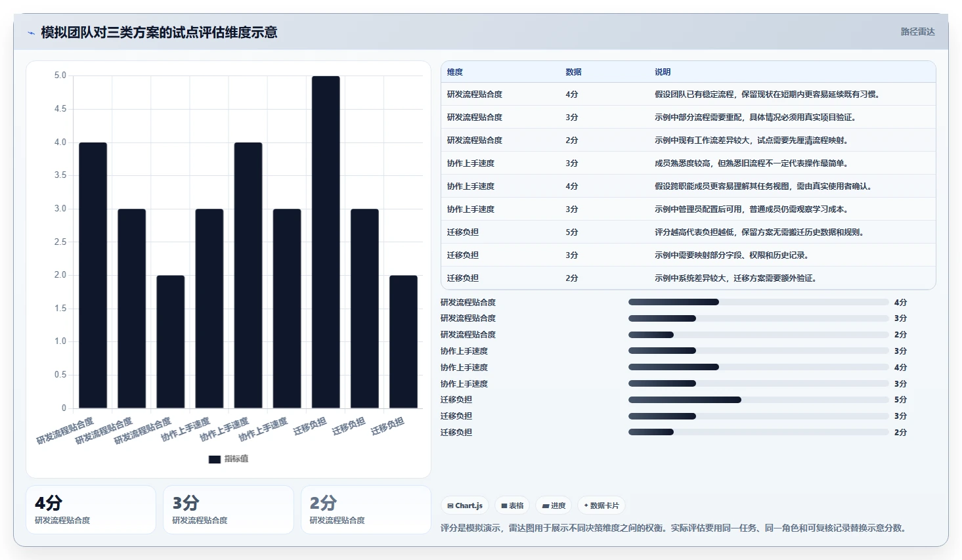Click the progress bar on the 协作上手速度 4分 row

click(758, 367)
